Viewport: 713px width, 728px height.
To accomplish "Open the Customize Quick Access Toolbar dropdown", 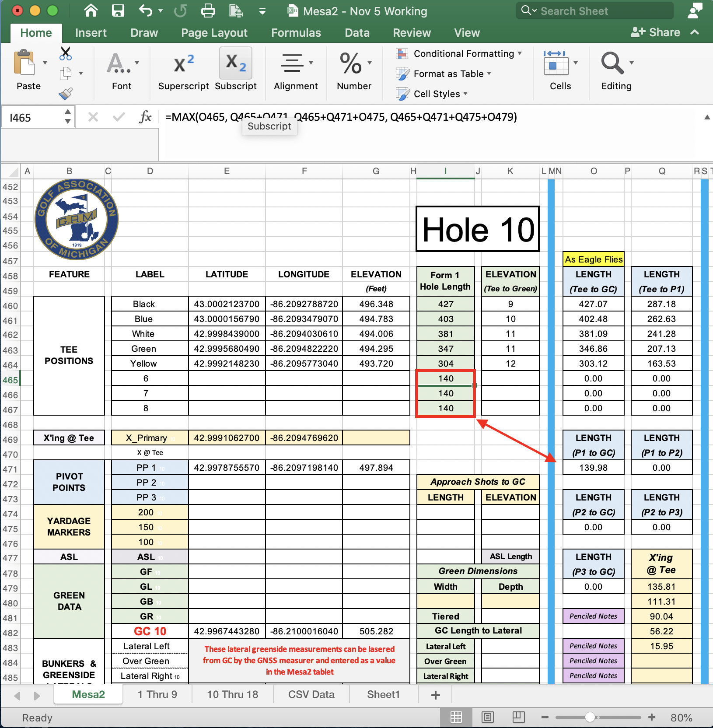I will click(262, 11).
